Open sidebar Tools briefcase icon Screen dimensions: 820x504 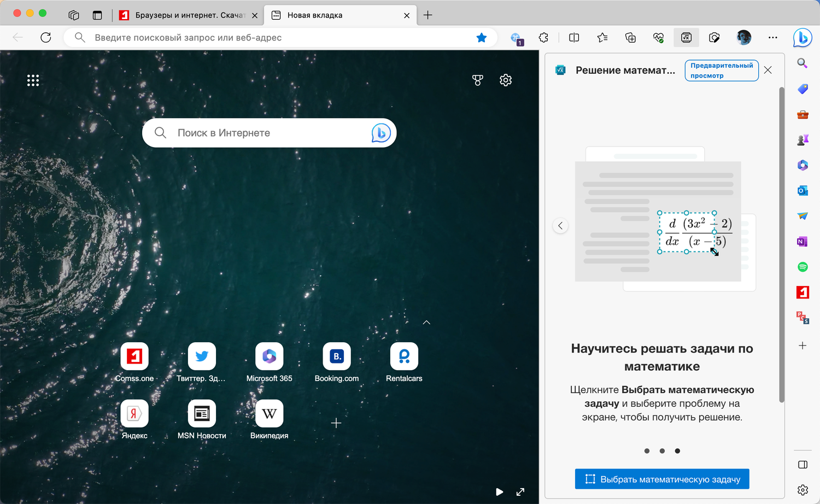pyautogui.click(x=803, y=114)
